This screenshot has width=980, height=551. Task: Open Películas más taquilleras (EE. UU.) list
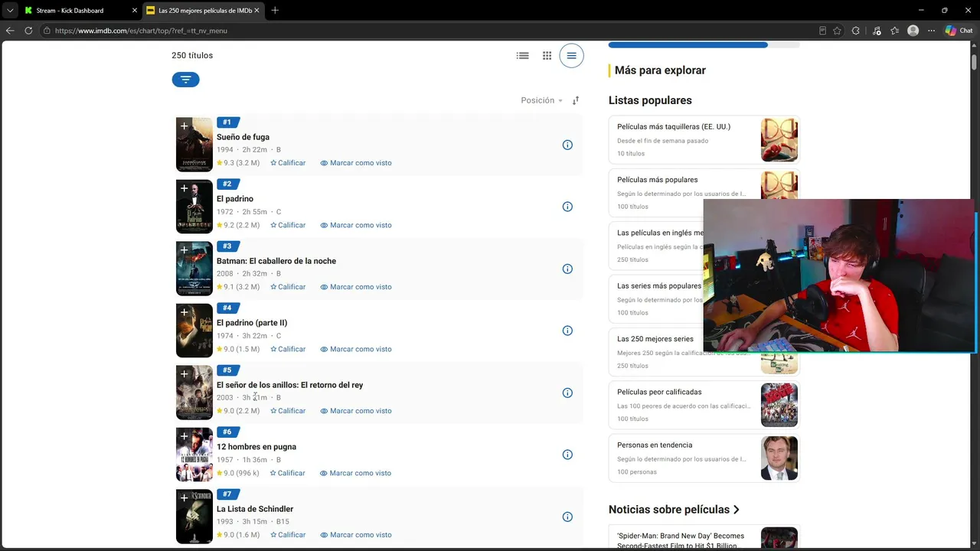704,139
